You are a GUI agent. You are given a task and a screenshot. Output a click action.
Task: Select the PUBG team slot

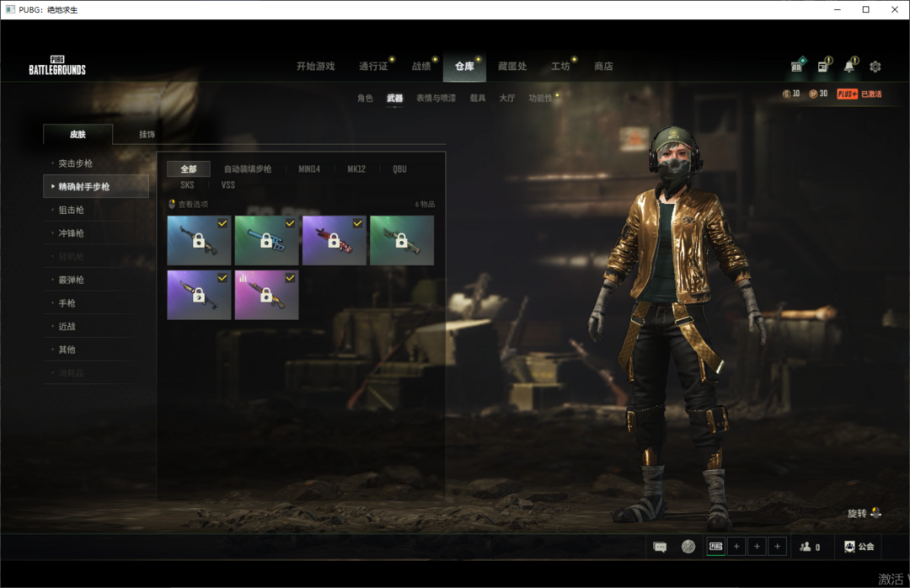[716, 546]
